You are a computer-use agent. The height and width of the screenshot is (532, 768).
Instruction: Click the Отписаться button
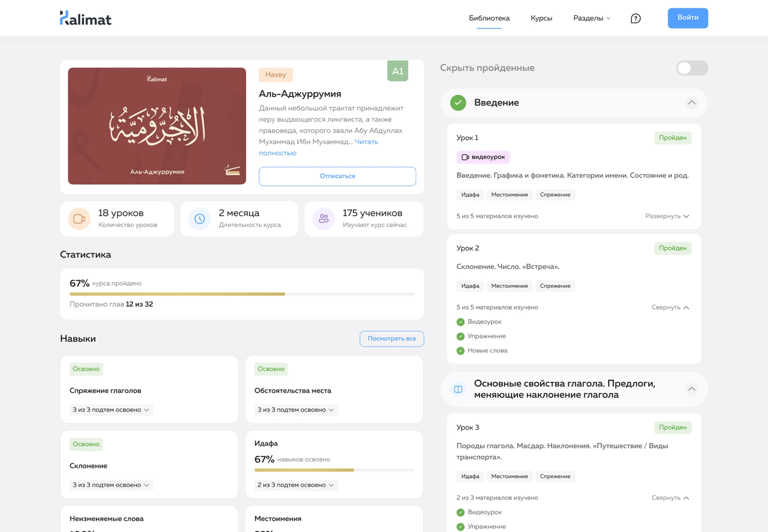337,176
